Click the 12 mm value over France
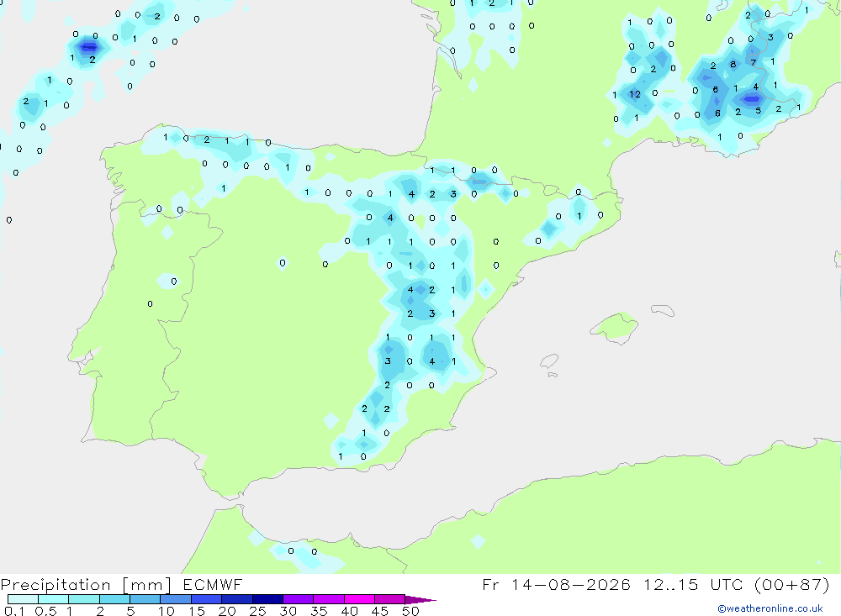Screen dimensions: 841x616 [x=635, y=94]
